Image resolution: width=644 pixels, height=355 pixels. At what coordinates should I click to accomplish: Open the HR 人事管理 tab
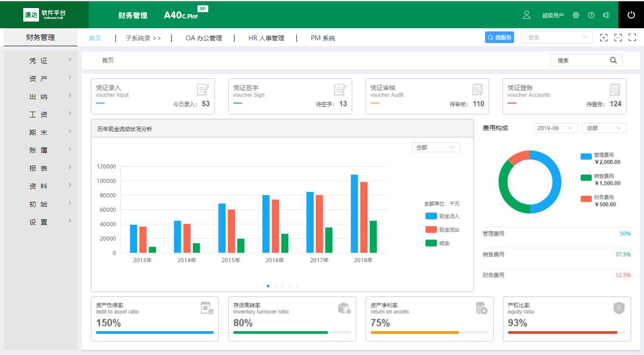266,38
